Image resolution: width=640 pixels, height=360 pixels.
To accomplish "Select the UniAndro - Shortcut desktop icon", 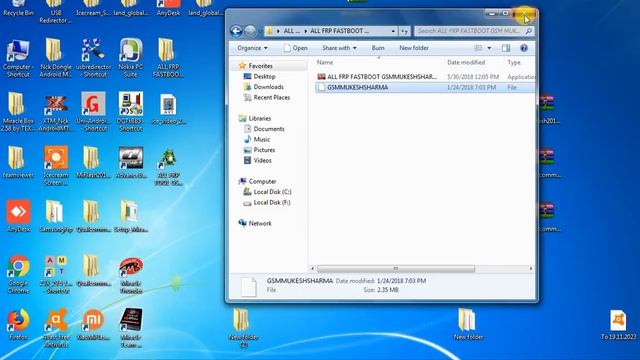I will tap(93, 111).
